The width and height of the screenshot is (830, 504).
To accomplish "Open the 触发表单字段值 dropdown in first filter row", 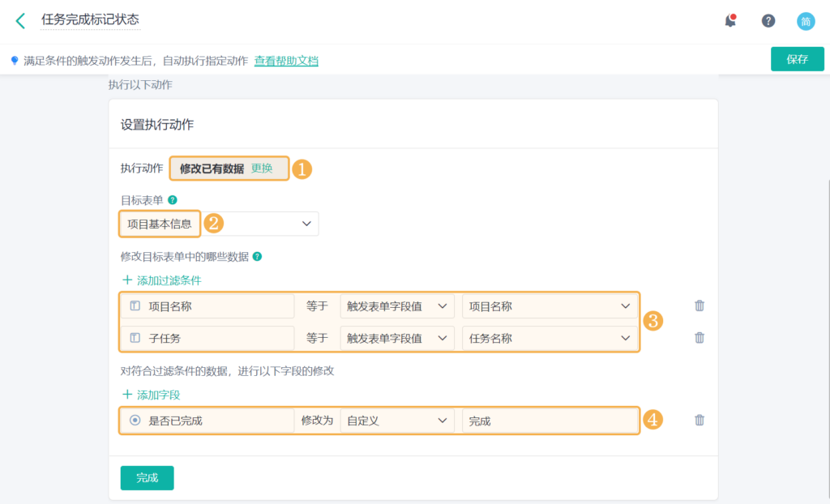I will click(x=397, y=305).
